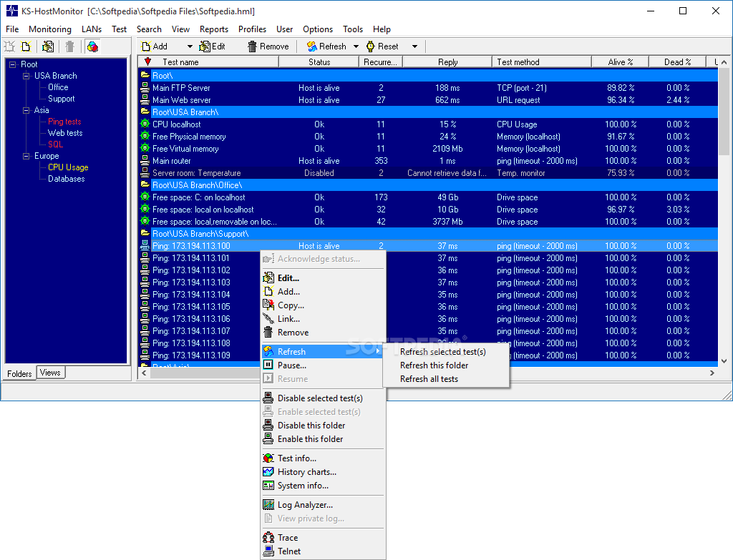The width and height of the screenshot is (733, 560).
Task: Open the Monitoring menu
Action: coord(50,29)
